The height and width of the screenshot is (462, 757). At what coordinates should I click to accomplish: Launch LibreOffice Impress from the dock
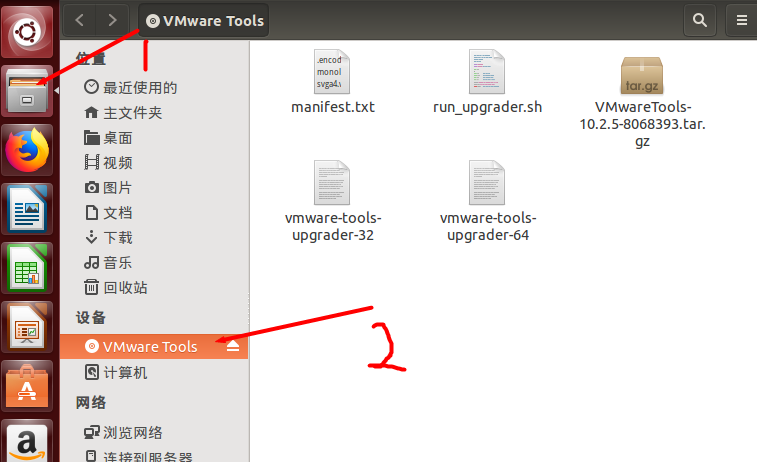27,327
